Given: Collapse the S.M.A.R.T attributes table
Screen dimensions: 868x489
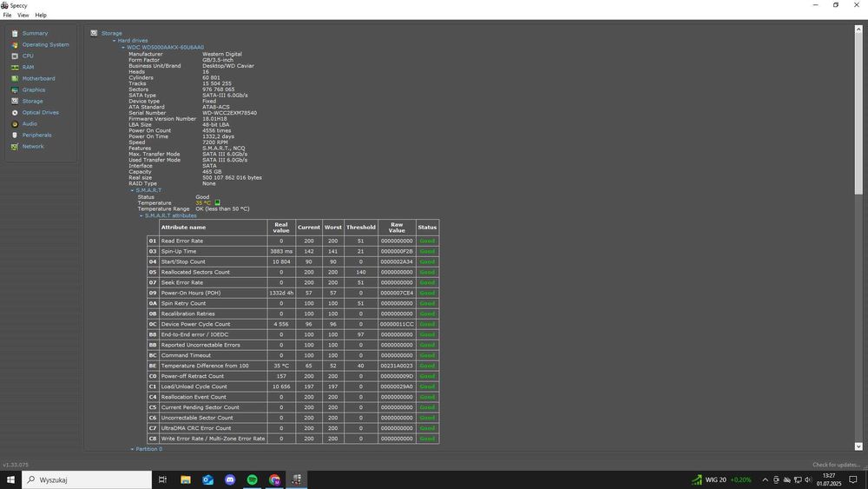Looking at the screenshot, I should (x=141, y=215).
